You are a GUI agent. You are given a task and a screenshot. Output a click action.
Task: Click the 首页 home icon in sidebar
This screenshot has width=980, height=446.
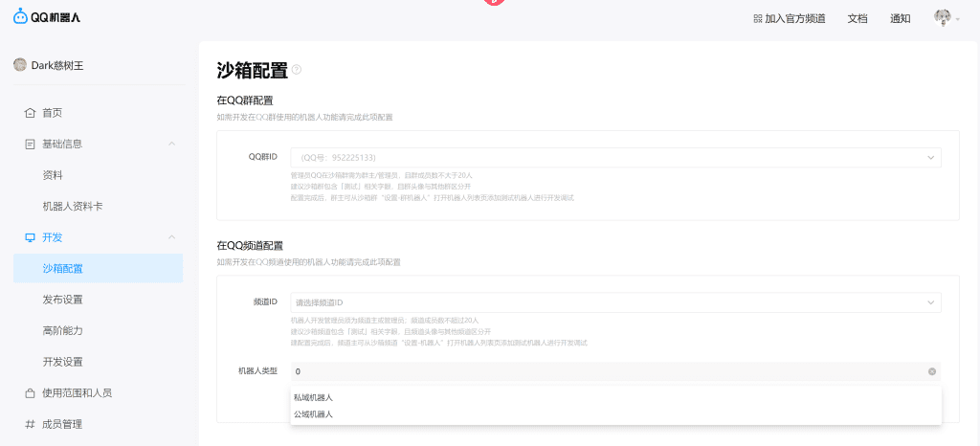click(30, 113)
